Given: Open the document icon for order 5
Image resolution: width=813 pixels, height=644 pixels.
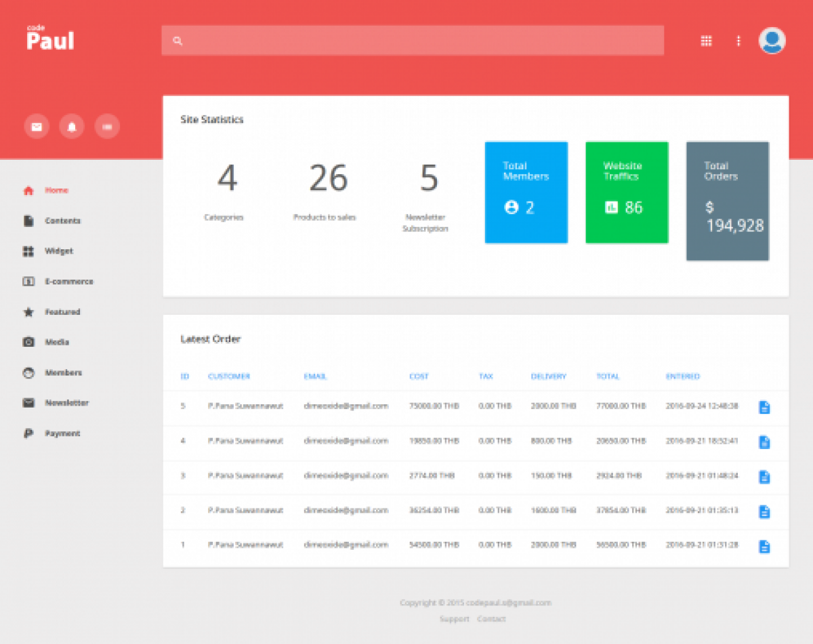Looking at the screenshot, I should coord(764,407).
